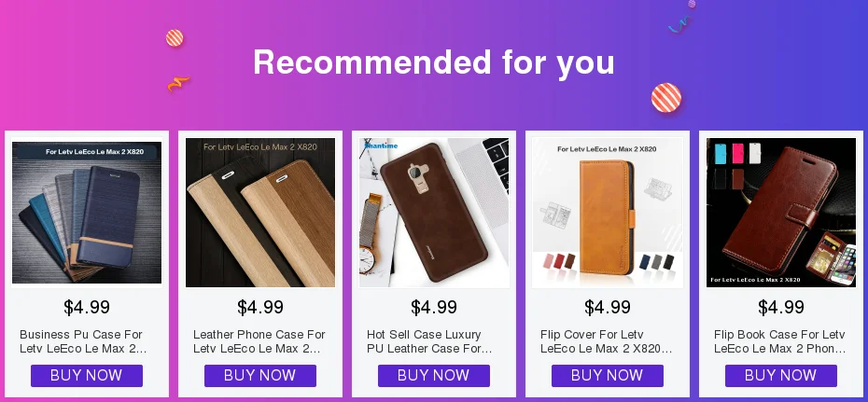Click BUY NOW for Business Pu Case

pyautogui.click(x=87, y=376)
